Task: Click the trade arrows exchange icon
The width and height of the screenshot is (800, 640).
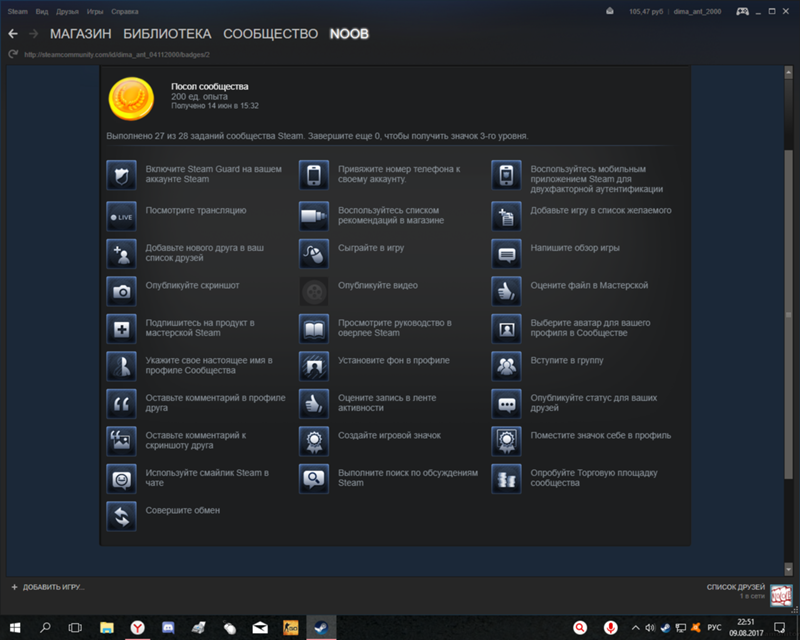Action: (x=121, y=516)
